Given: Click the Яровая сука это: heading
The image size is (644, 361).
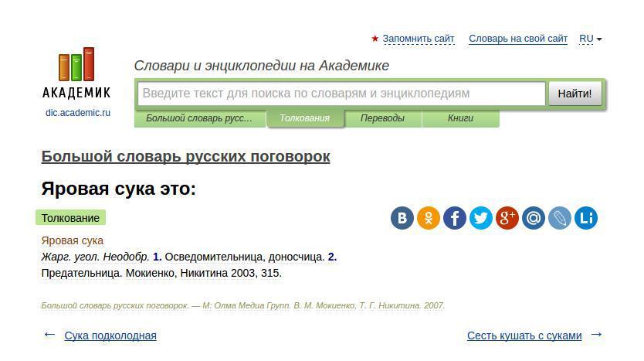Looking at the screenshot, I should 119,189.
